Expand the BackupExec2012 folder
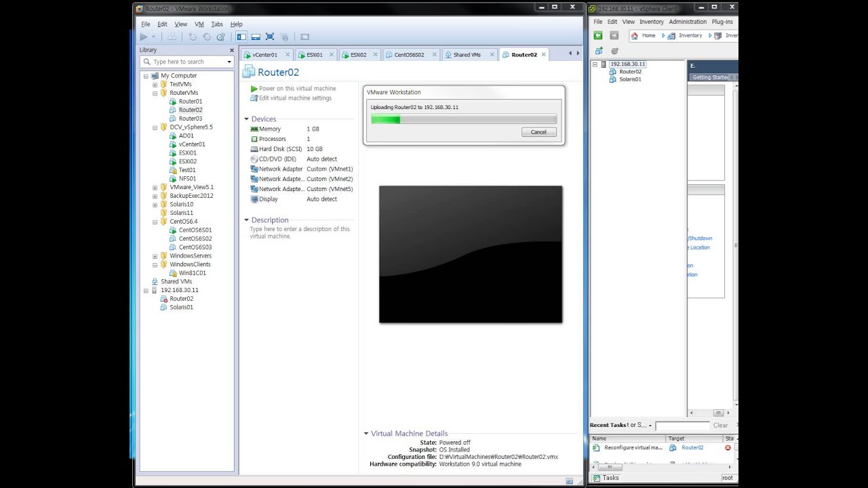The width and height of the screenshot is (868, 488). [155, 196]
